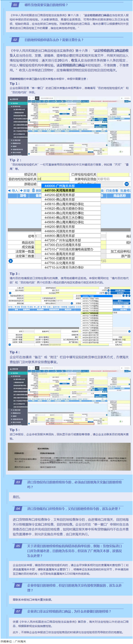Screen dimensions: 133x644
Task: Select 445640-佛山海关三水办事处 option
Action: coord(71,217)
